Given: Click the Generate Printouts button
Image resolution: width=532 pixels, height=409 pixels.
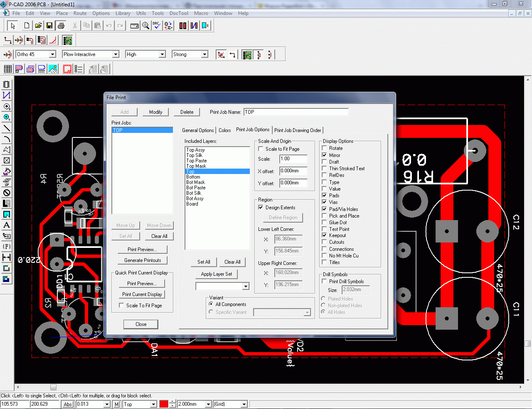Looking at the screenshot, I should [x=143, y=260].
